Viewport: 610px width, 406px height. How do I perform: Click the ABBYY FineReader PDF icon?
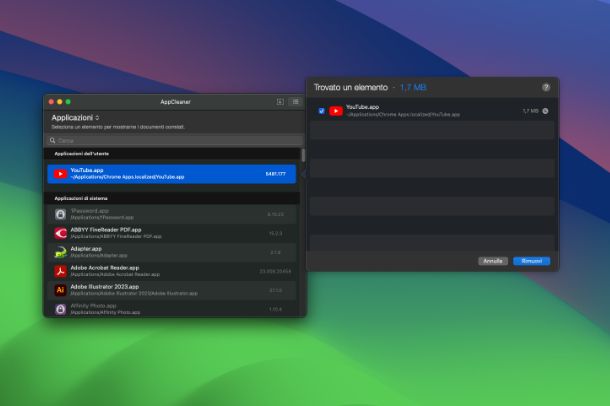[60, 233]
